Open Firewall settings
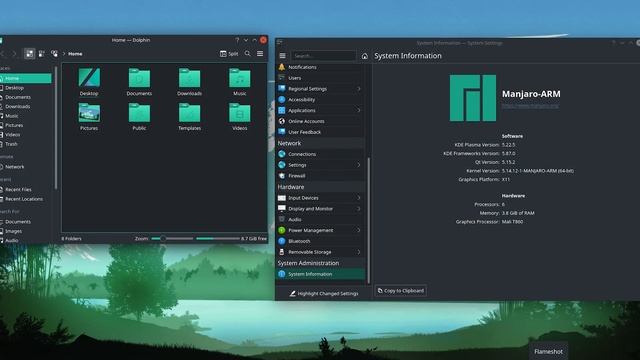The height and width of the screenshot is (360, 640). [x=320, y=176]
